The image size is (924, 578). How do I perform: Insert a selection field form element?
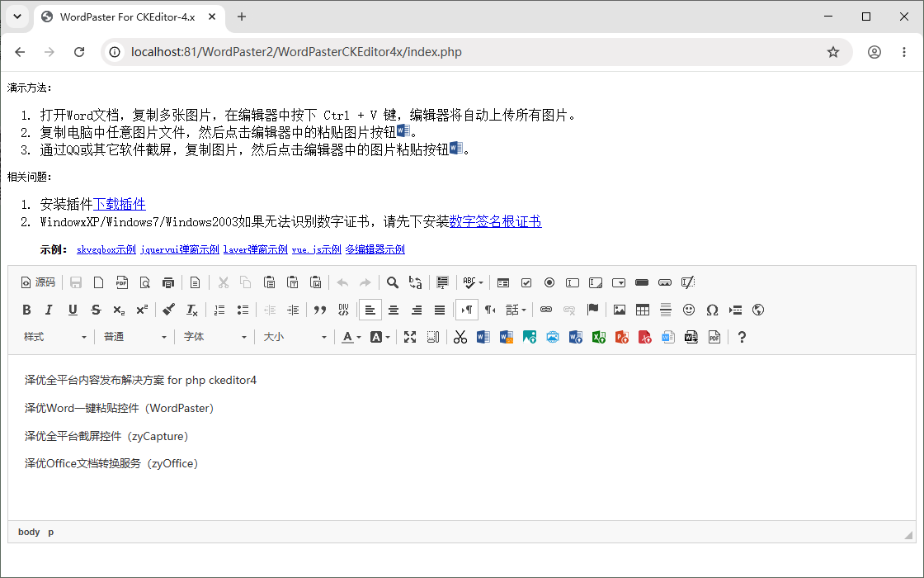(619, 282)
